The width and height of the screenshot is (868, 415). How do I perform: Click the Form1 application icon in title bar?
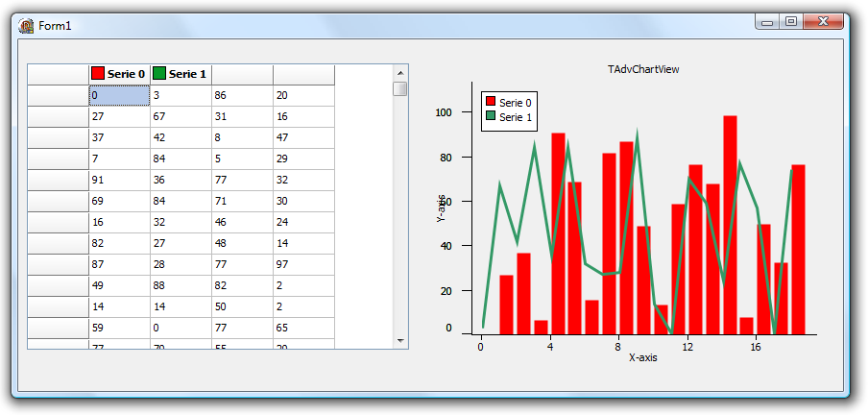point(27,25)
